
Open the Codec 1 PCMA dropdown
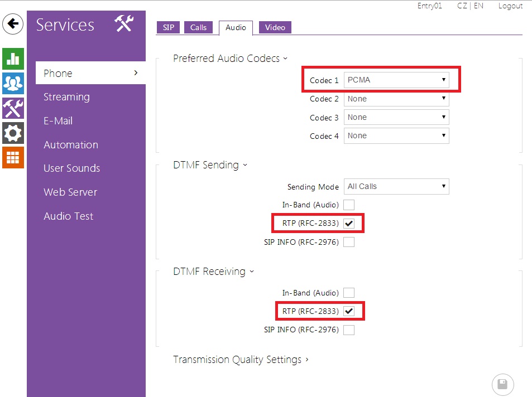pyautogui.click(x=396, y=80)
